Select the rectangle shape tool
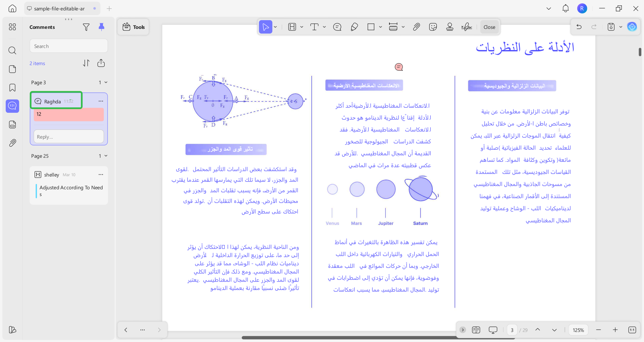The height and width of the screenshot is (342, 644). (371, 27)
